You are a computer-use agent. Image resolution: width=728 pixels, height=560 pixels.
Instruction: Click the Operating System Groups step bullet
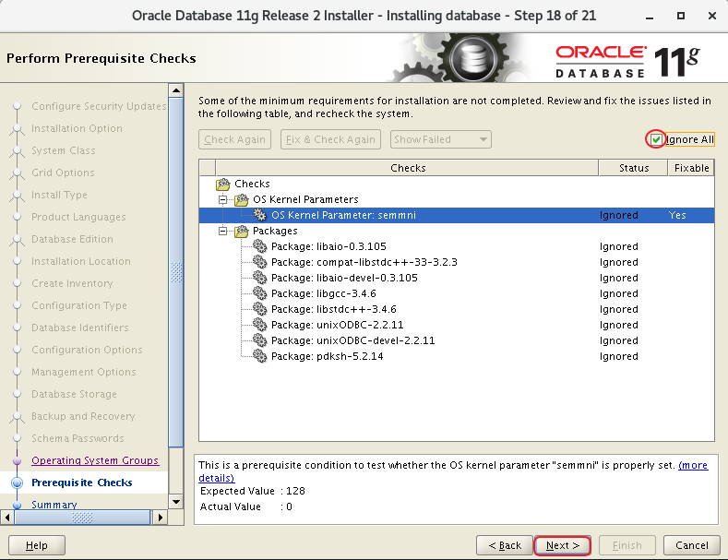[x=18, y=460]
